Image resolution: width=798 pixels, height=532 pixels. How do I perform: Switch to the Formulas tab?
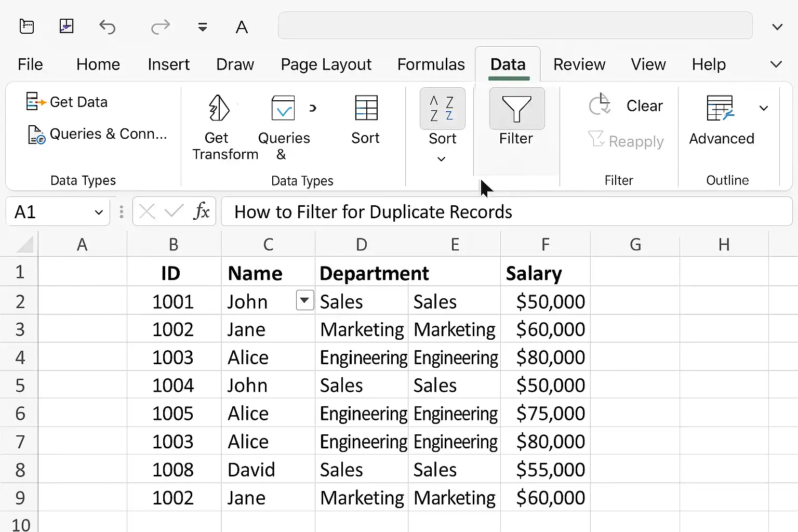pos(431,64)
